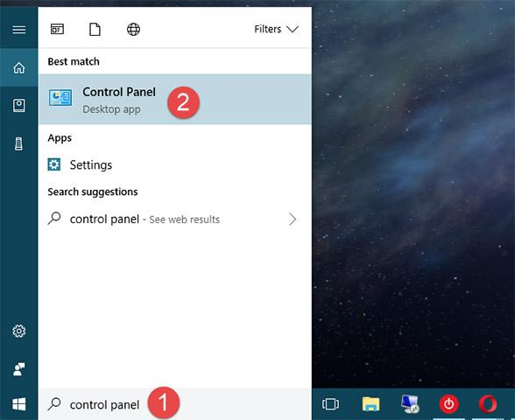Screen dimensions: 515x420
Task: Click the Control Panel app icon
Action: coord(60,97)
